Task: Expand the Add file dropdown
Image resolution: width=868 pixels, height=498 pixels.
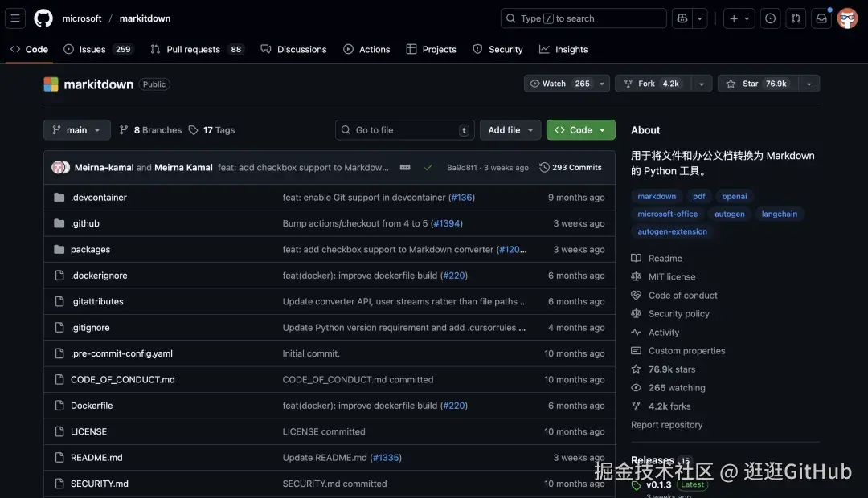Action: (510, 130)
